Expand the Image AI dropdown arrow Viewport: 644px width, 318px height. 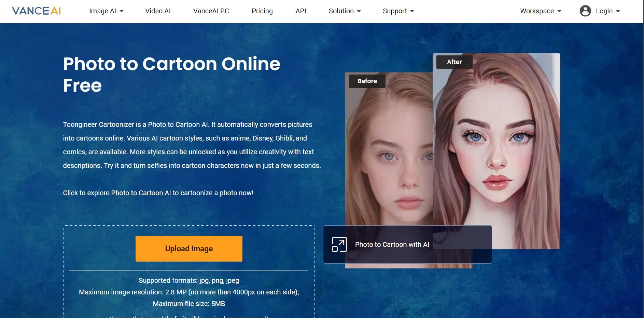coord(122,11)
